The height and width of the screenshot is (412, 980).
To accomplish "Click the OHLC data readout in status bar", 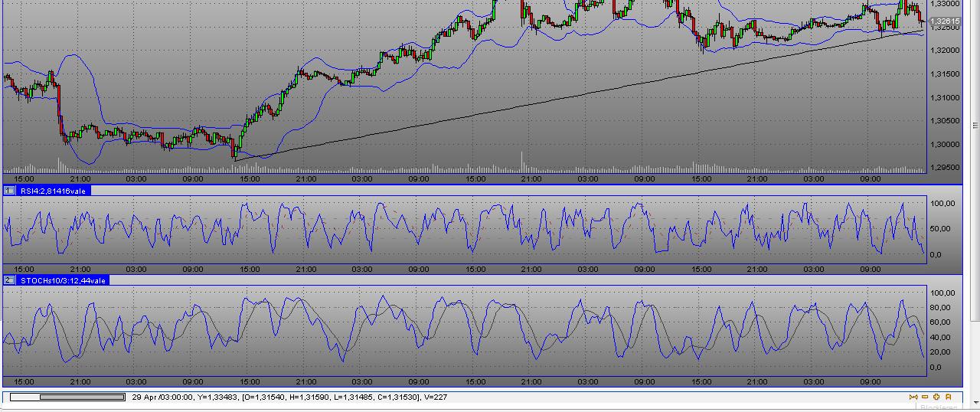I will coord(330,397).
